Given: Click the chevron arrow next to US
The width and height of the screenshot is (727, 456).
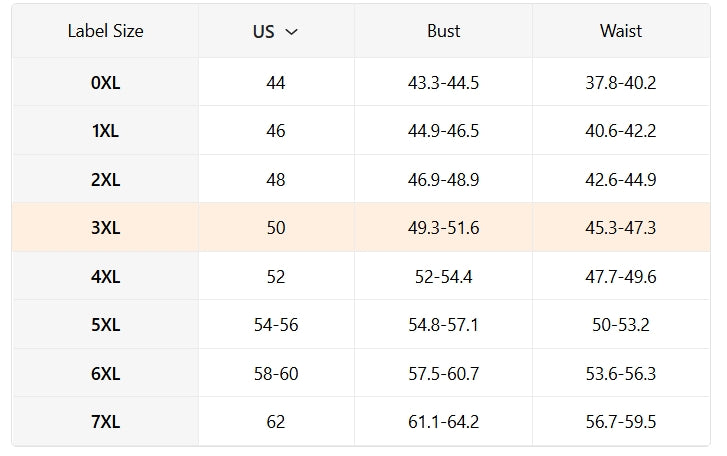Looking at the screenshot, I should coord(292,32).
